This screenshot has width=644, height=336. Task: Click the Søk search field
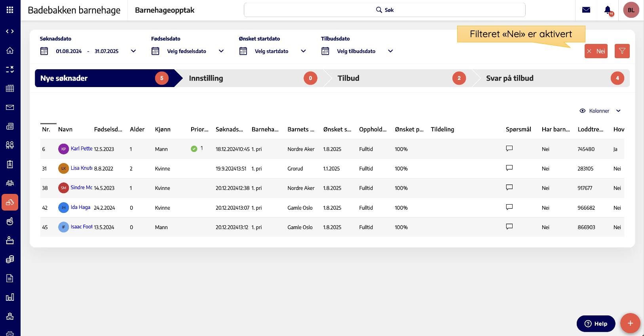(x=384, y=10)
